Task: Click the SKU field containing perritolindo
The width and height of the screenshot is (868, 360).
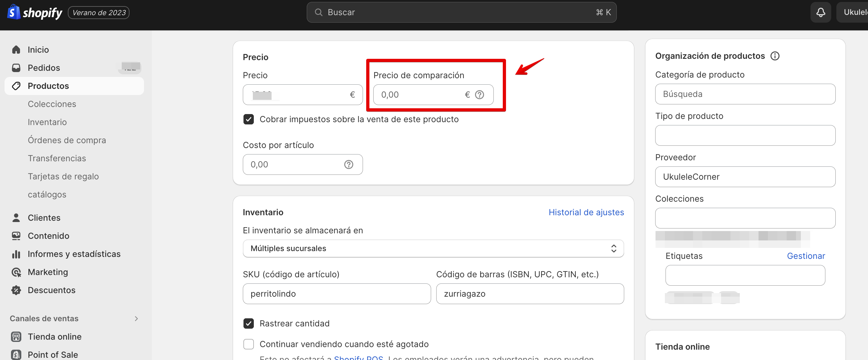Action: tap(336, 294)
